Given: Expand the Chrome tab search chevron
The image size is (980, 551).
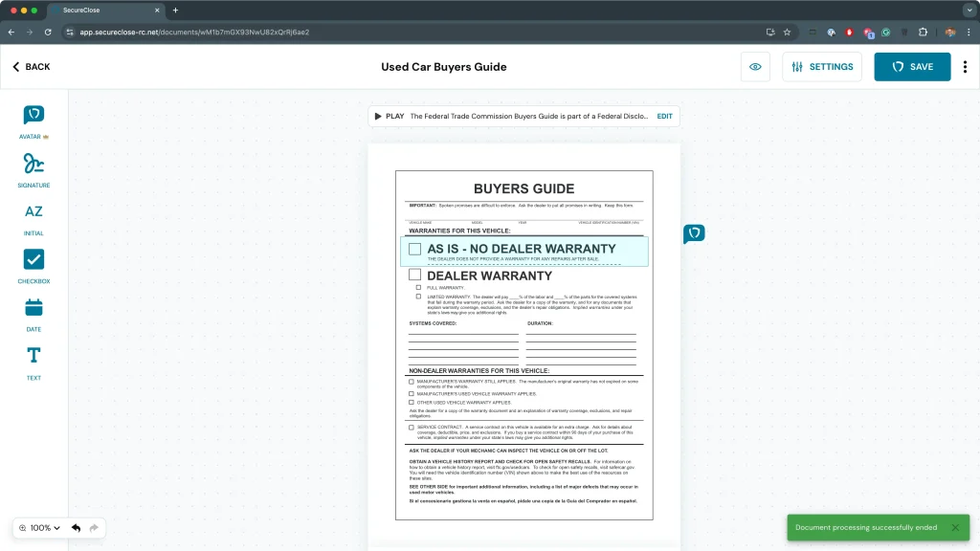Looking at the screenshot, I should pyautogui.click(x=968, y=10).
